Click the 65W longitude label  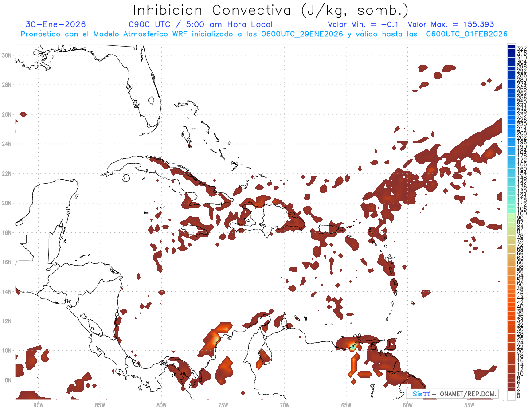[346, 406]
